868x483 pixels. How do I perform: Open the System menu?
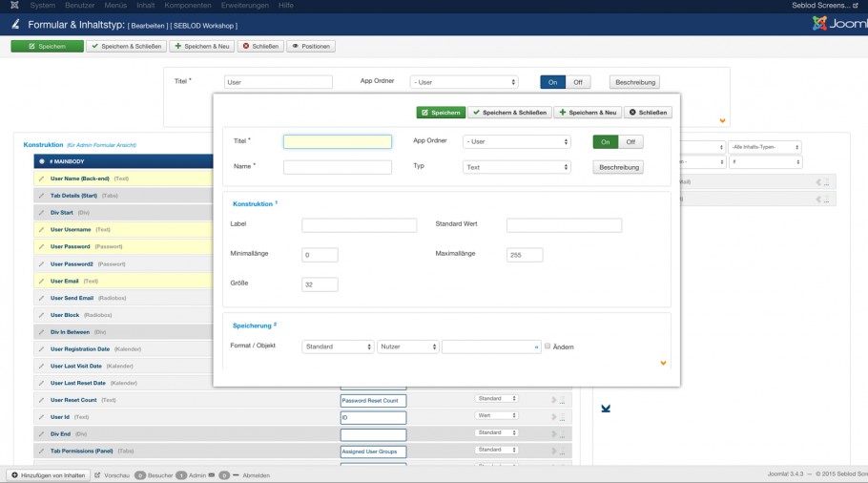(x=43, y=5)
